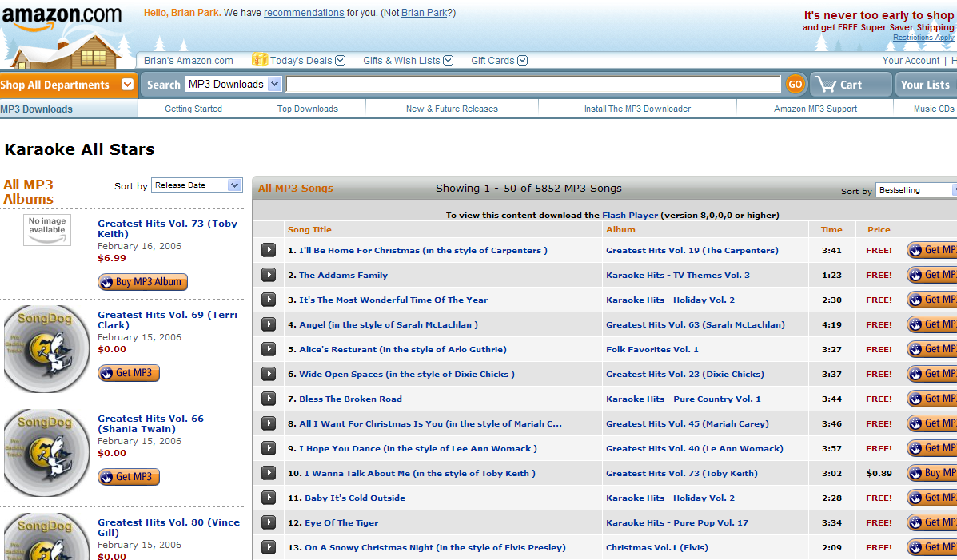This screenshot has width=957, height=560.
Task: Open Greatest Hits Vol. 80 (Vince Gill) album
Action: tap(169, 527)
